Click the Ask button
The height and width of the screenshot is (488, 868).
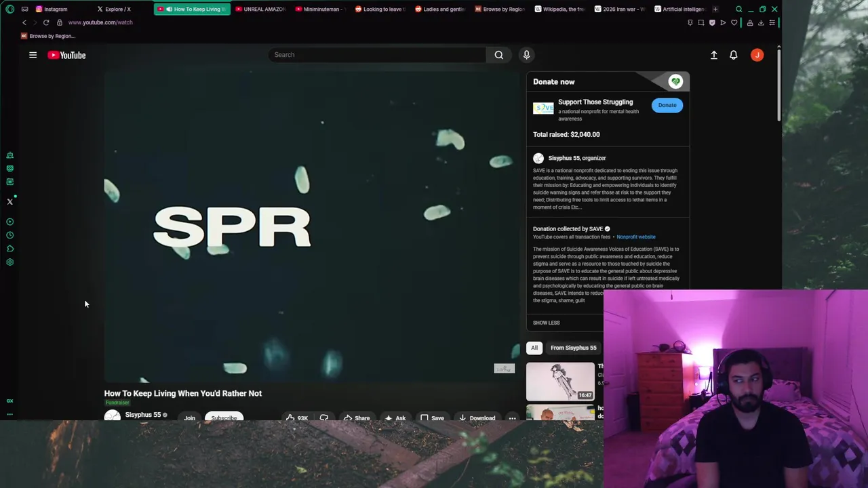(395, 418)
